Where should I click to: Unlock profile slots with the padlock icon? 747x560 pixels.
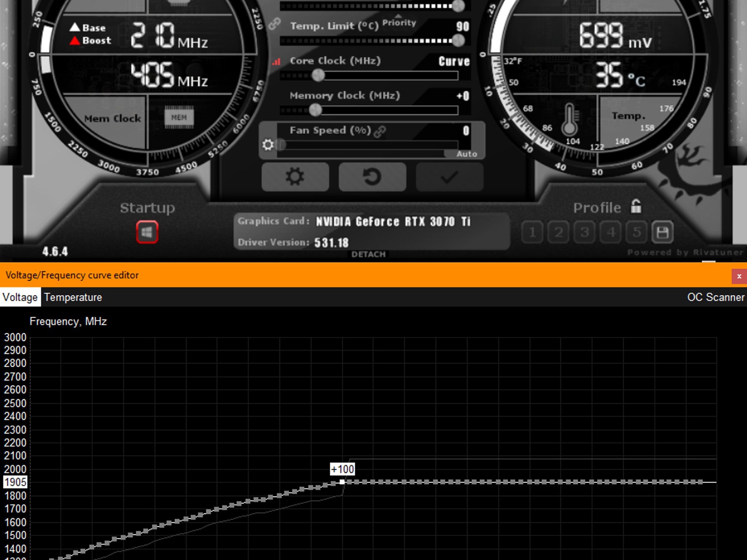637,207
